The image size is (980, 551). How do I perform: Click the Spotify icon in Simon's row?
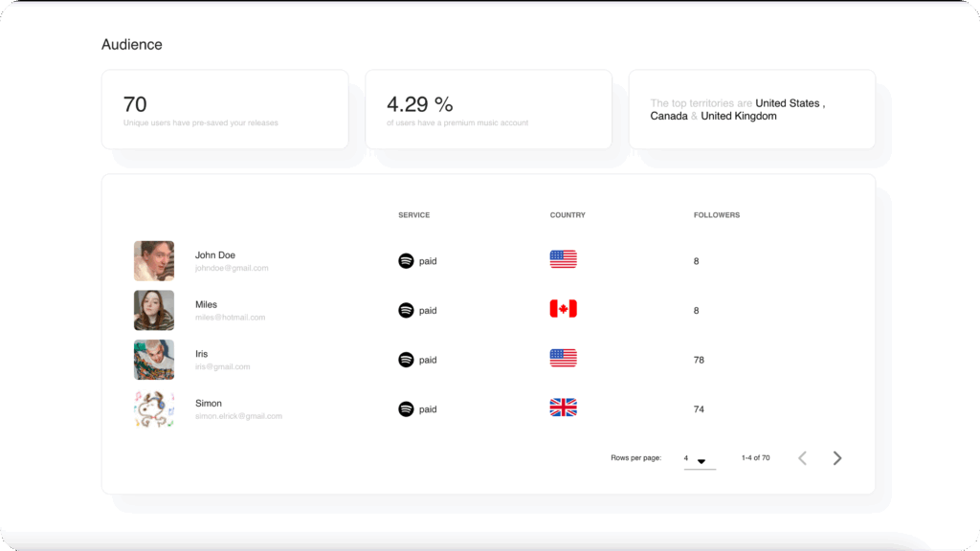tap(406, 409)
